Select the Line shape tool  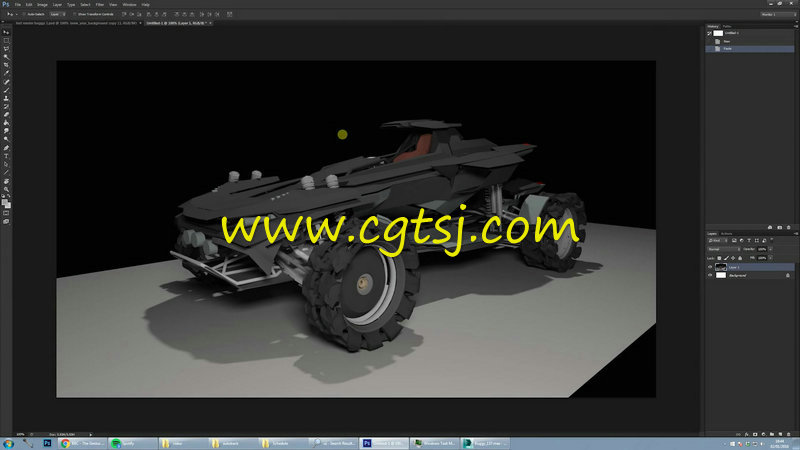pyautogui.click(x=6, y=172)
